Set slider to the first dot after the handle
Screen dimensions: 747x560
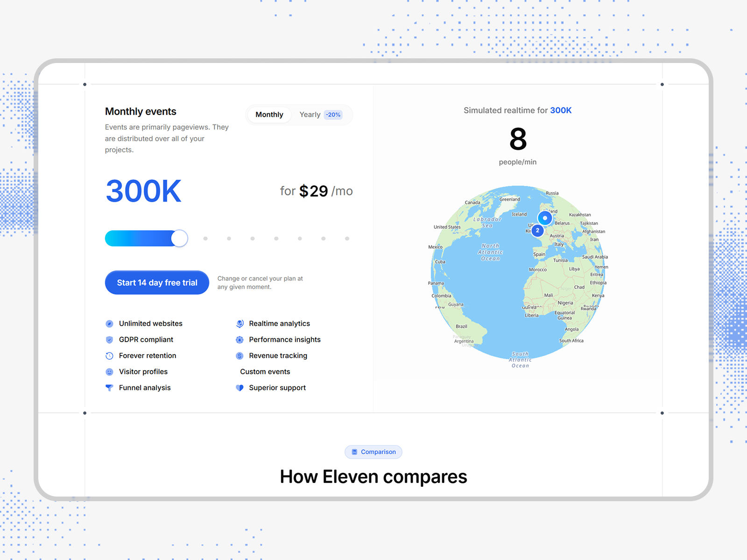205,238
